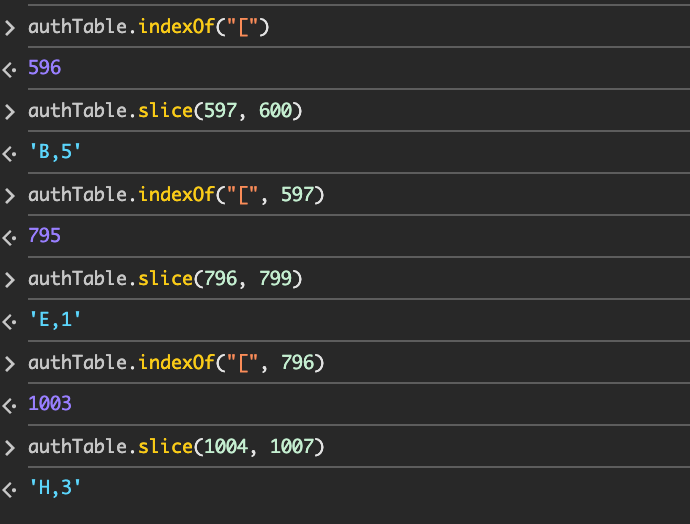Click the input chevron before indexOf("[", 796)
This screenshot has height=524, width=690.
coord(9,363)
